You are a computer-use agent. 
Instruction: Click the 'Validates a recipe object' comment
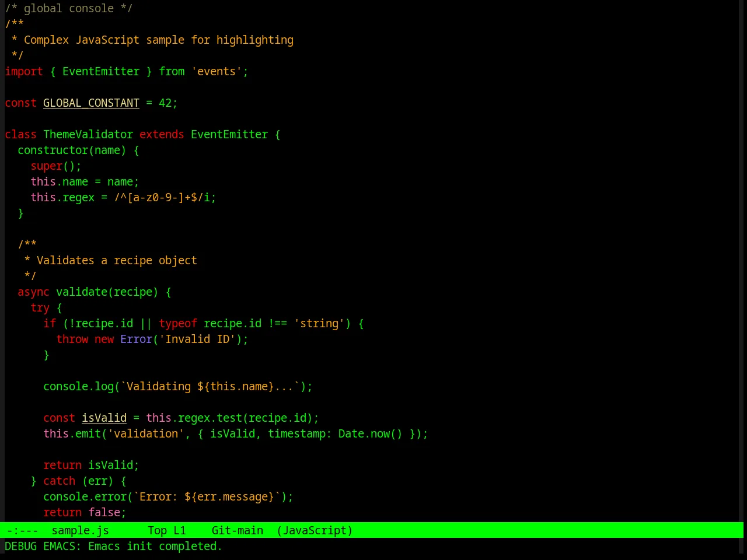coord(117,260)
